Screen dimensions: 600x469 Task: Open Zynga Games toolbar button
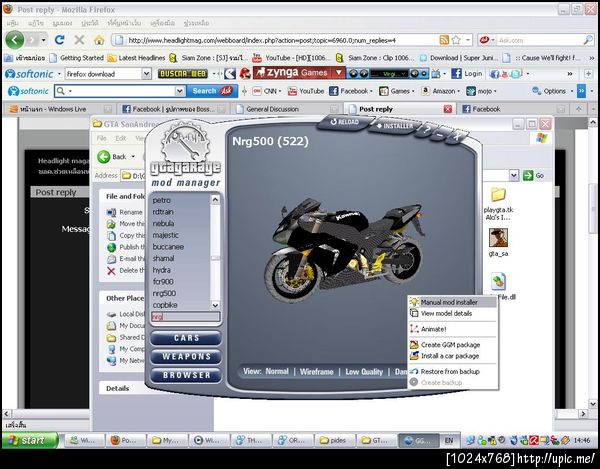click(292, 73)
